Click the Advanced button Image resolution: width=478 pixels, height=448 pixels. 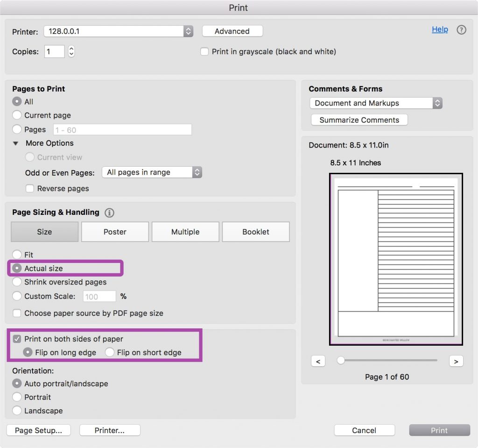(x=232, y=31)
